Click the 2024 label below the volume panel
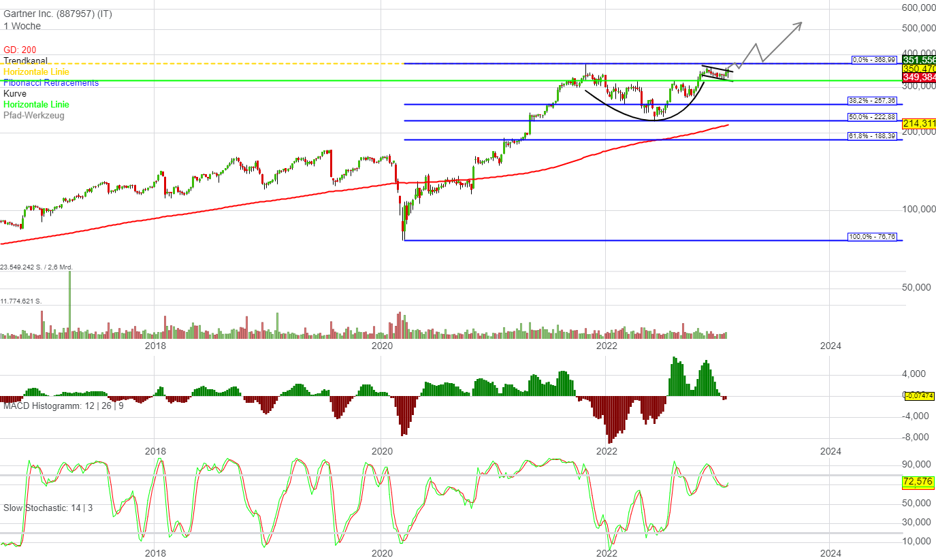This screenshot has width=936, height=560. pyautogui.click(x=830, y=346)
